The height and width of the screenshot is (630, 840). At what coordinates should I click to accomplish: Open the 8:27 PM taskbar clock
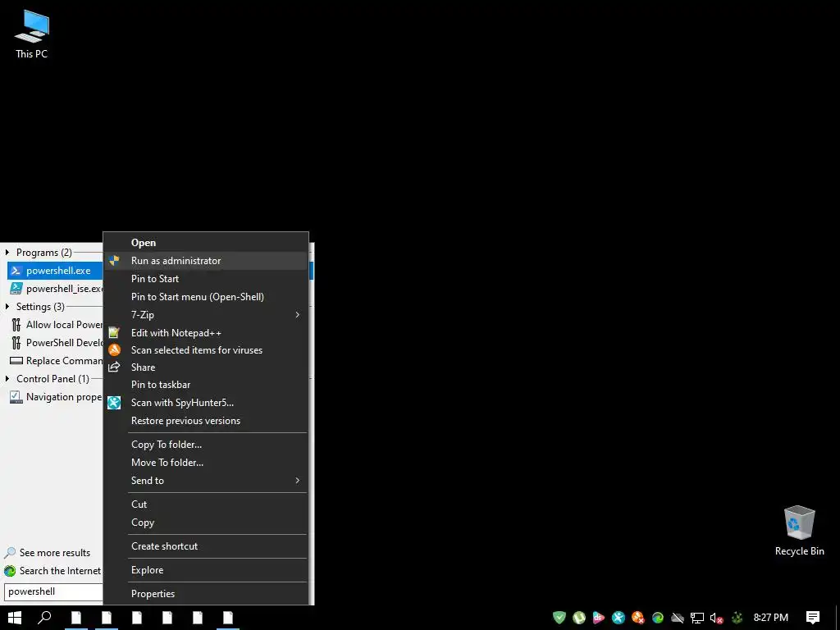(770, 618)
